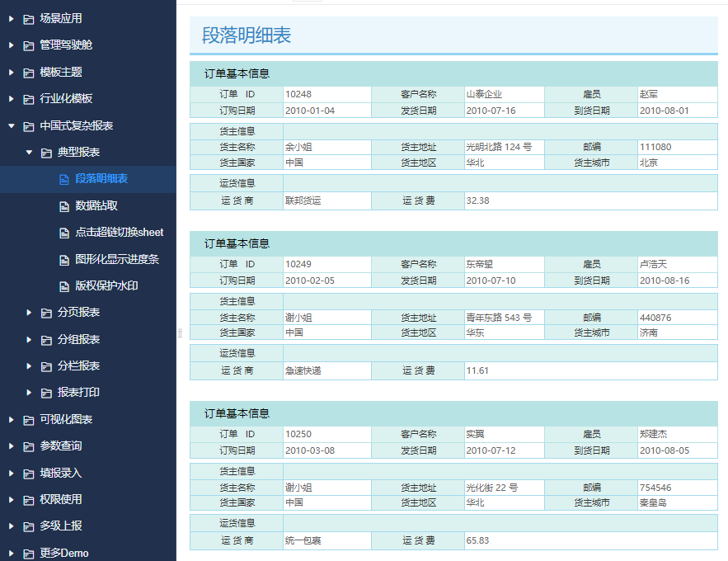Click the folder icon beside 参数查询

point(29,446)
